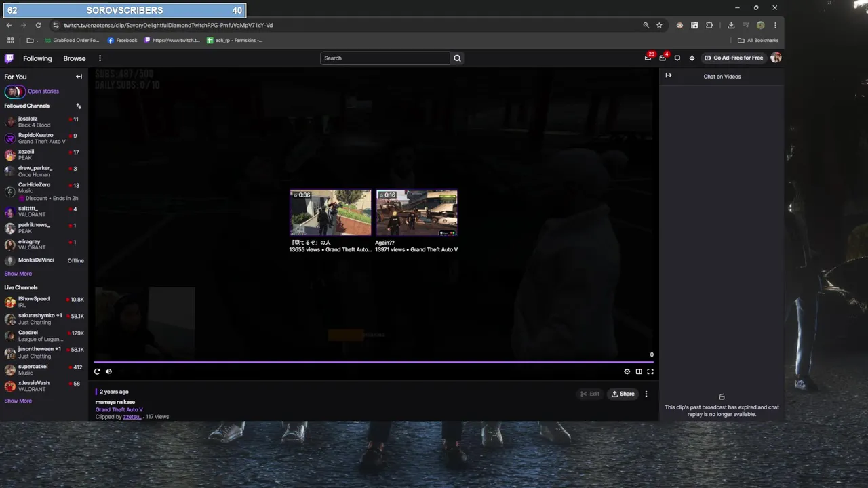
Task: Open the Chrome profile avatar
Action: pyautogui.click(x=760, y=25)
